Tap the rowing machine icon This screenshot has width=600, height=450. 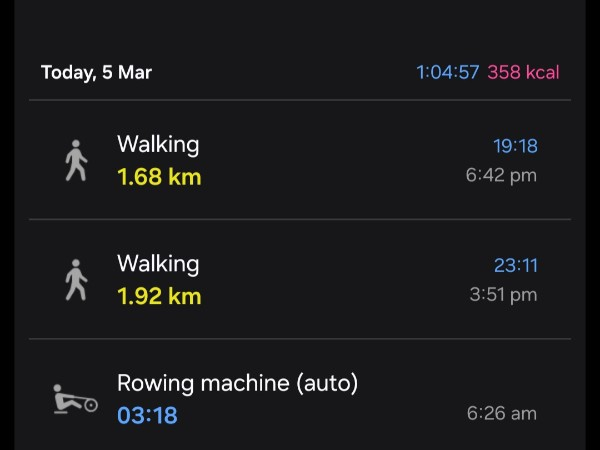[x=75, y=398]
